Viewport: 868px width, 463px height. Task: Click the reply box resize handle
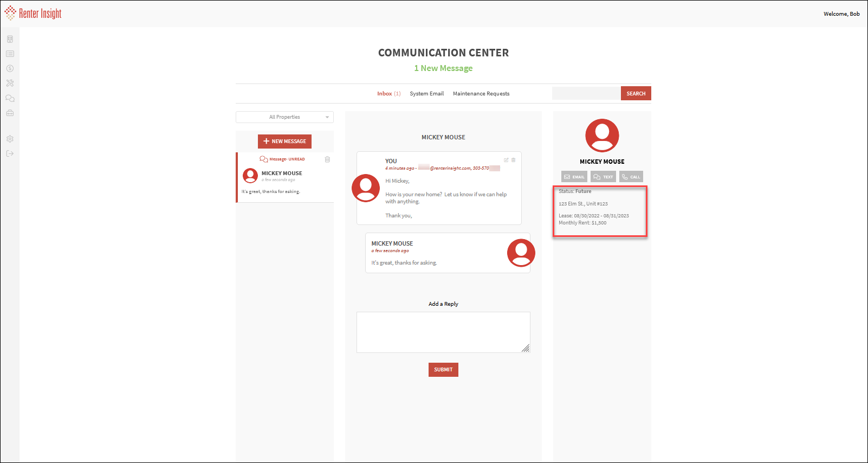click(x=526, y=349)
